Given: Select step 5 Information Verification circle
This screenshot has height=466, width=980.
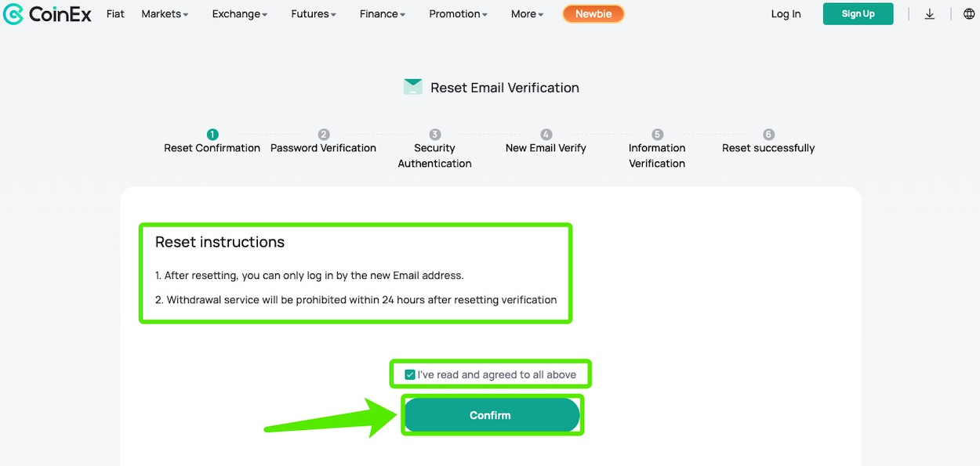Looking at the screenshot, I should 658,135.
